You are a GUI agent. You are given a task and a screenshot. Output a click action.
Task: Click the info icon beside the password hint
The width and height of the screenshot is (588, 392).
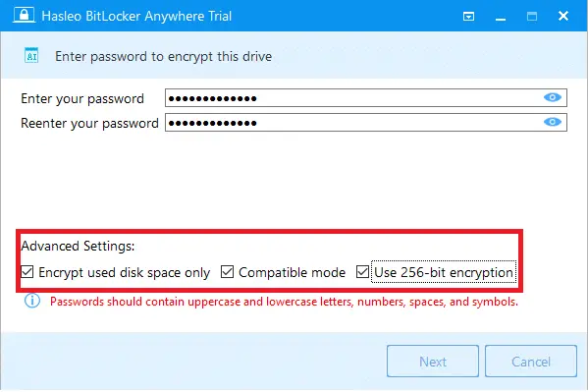coord(32,301)
